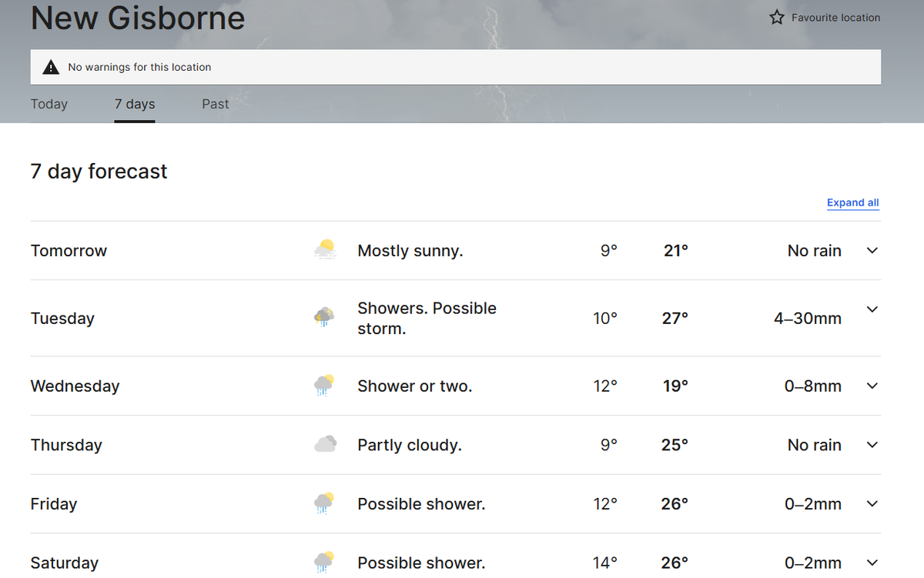The image size is (924, 578).
Task: Select the 7 days tab
Action: click(135, 104)
